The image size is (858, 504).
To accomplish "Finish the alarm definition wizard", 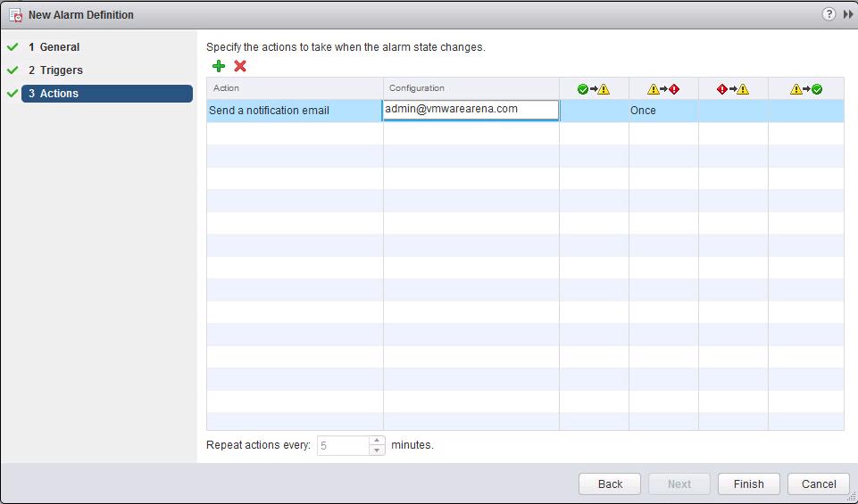I will 748,483.
